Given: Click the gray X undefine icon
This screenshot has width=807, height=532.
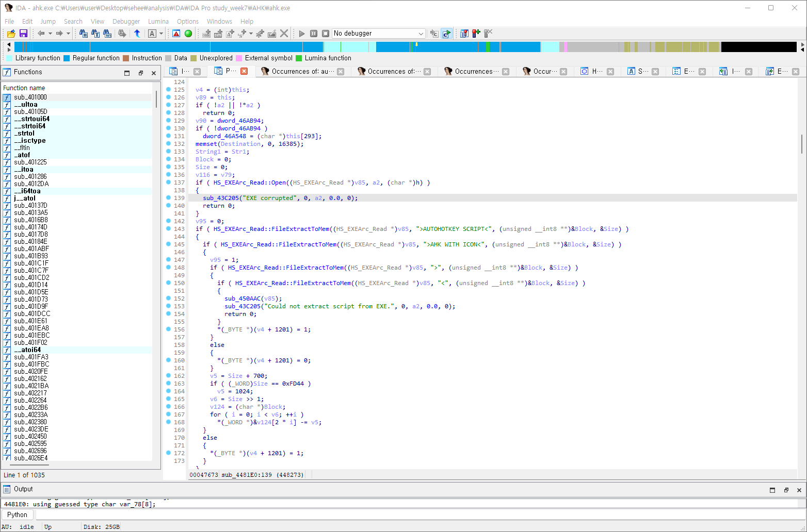Looking at the screenshot, I should (284, 34).
